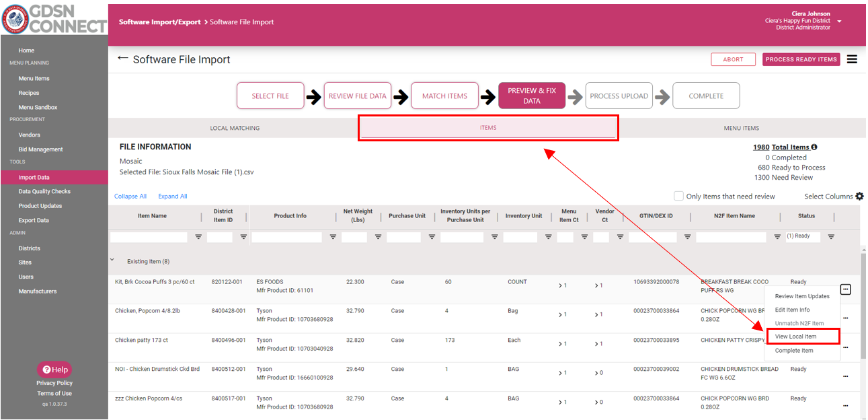Click the Item Name filter input field
Viewport: 868px width, 420px height.
coord(149,237)
